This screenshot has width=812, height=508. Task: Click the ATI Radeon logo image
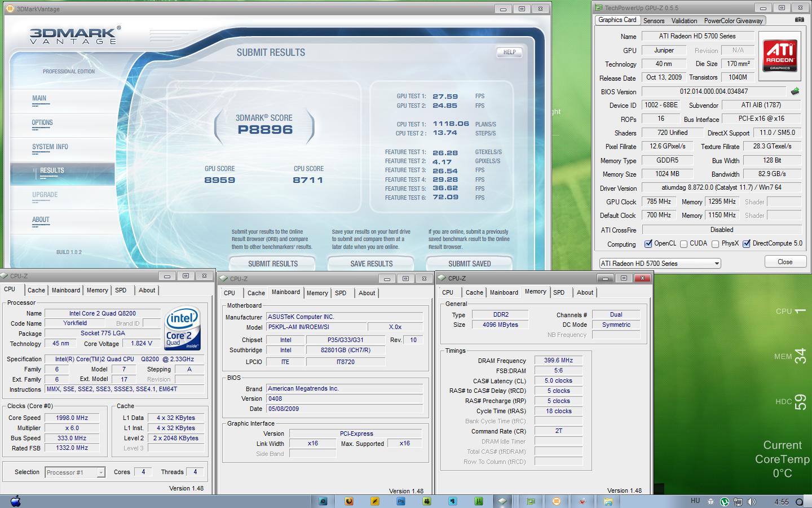[x=780, y=55]
